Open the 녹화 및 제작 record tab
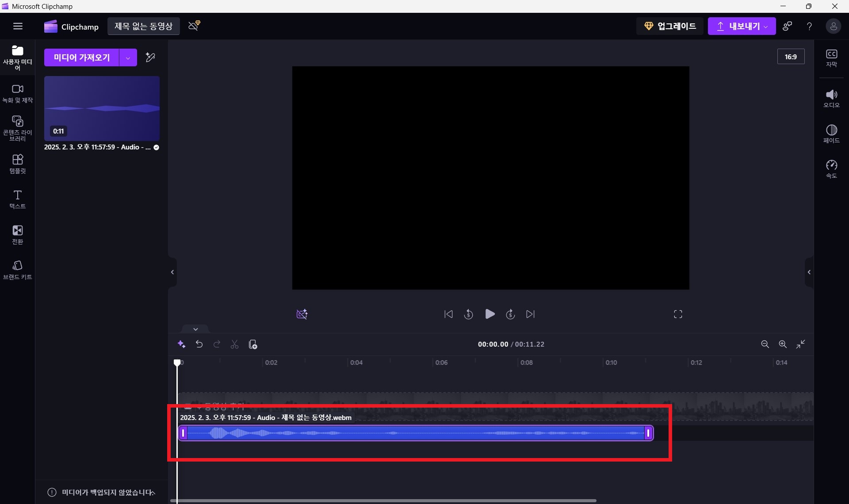Image resolution: width=849 pixels, height=504 pixels. pos(17,94)
